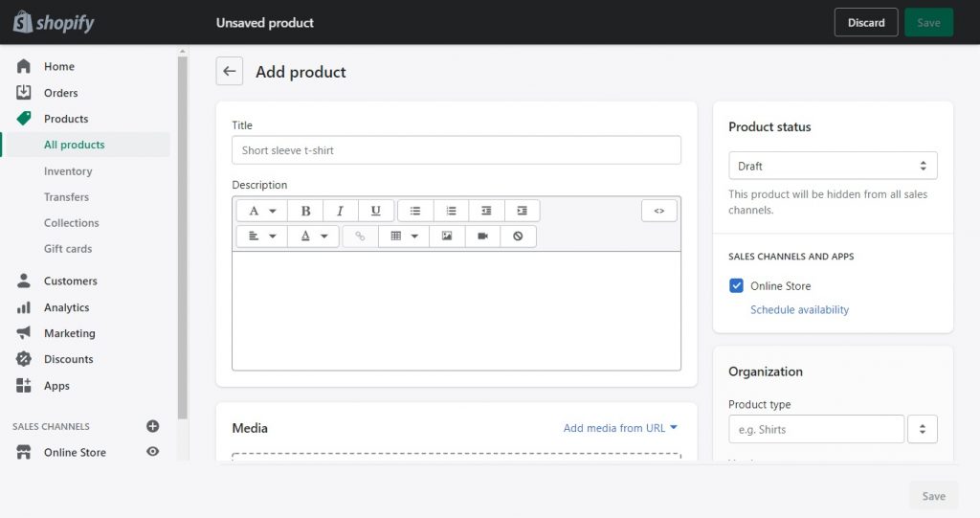Viewport: 980px width, 518px height.
Task: Open the insert table dropdown
Action: [x=404, y=236]
